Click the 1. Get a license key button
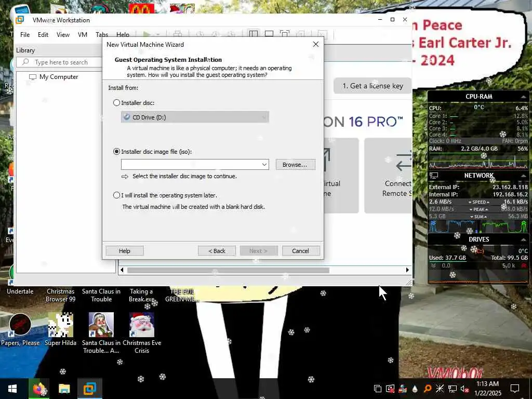The image size is (532, 399). [x=373, y=86]
